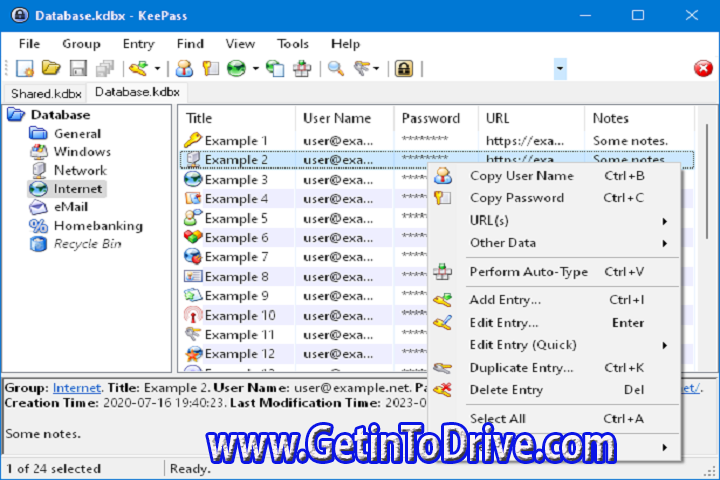Sort by the Password column header
The height and width of the screenshot is (480, 720).
[x=436, y=118]
